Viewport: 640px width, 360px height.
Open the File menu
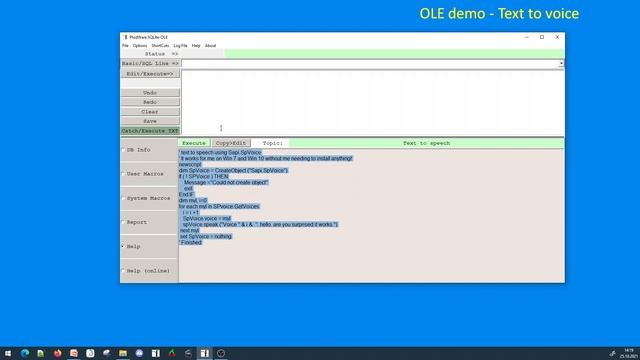[x=125, y=46]
